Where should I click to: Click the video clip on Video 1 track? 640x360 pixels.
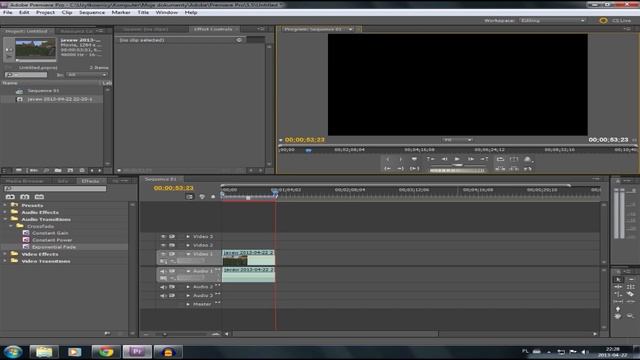pyautogui.click(x=249, y=258)
